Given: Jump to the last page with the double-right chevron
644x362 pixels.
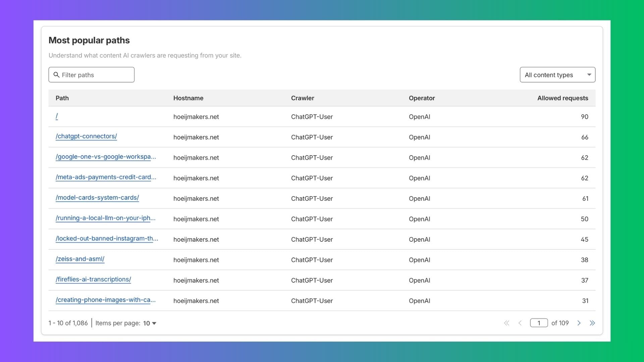Looking at the screenshot, I should click(x=593, y=323).
